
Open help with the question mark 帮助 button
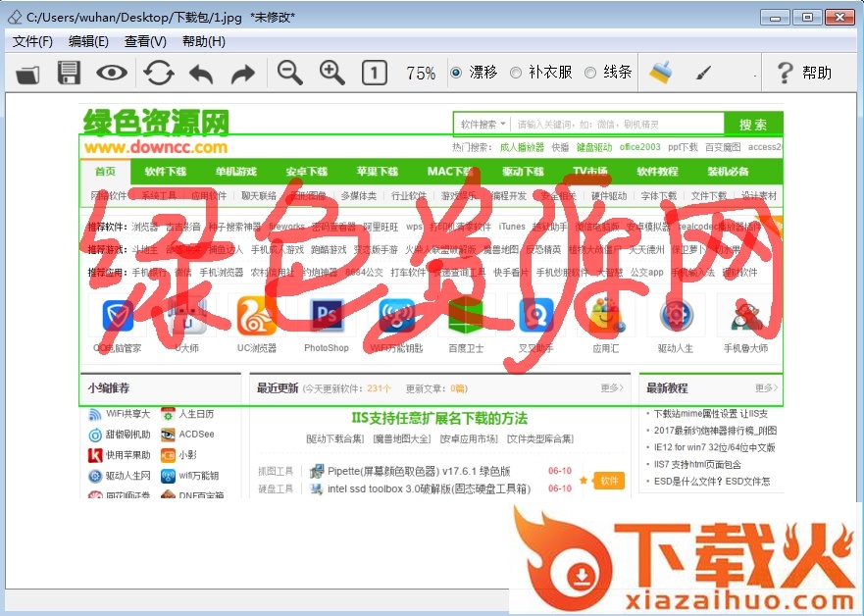point(804,73)
